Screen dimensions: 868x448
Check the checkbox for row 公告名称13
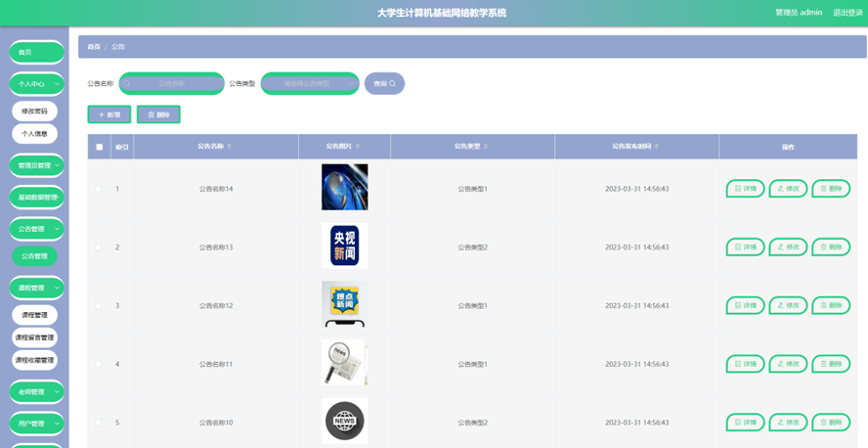[99, 246]
